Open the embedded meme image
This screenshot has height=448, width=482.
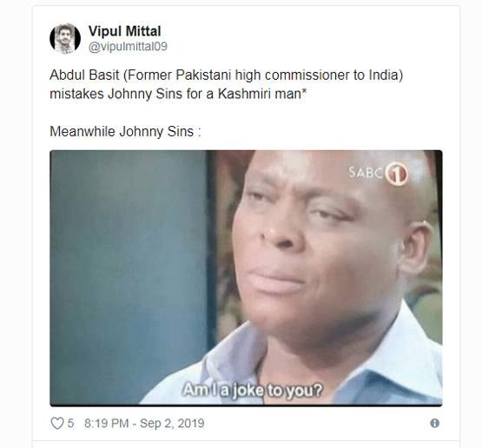click(246, 278)
